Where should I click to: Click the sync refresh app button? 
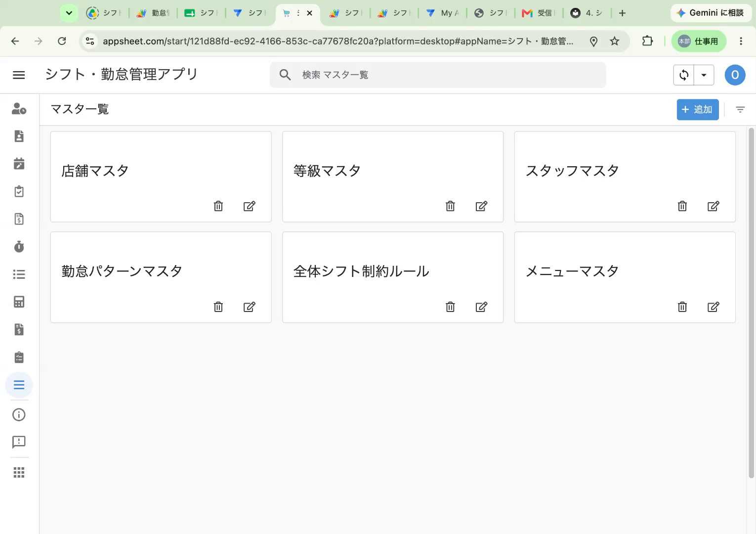click(684, 75)
